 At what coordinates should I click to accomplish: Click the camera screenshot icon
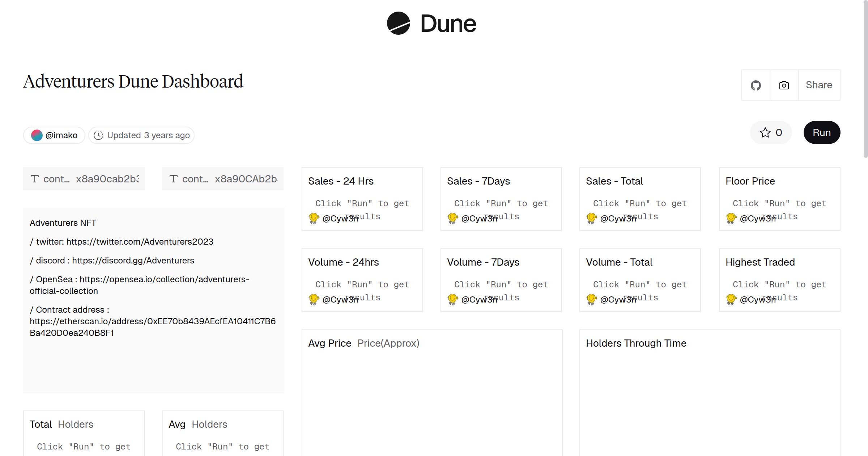(783, 85)
